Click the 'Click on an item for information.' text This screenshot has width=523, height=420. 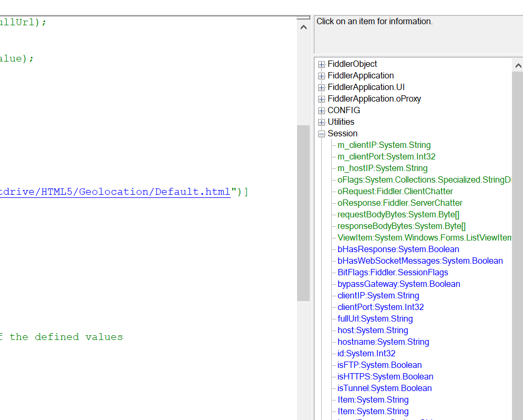pos(374,22)
